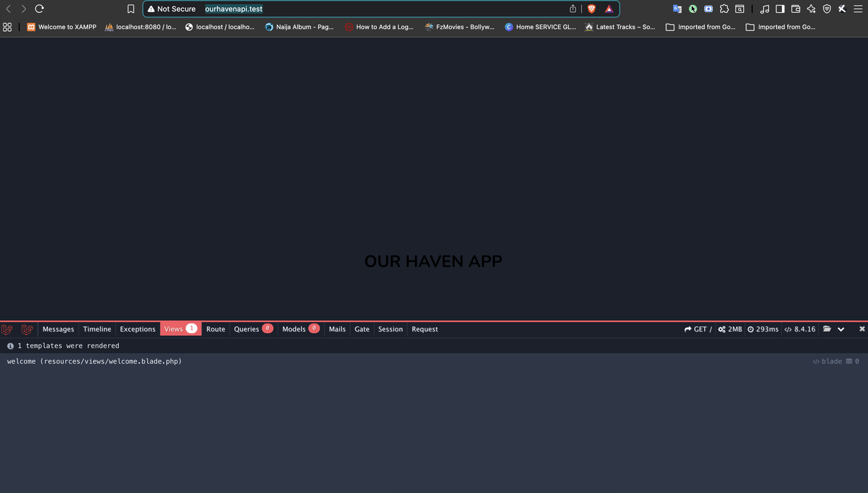Switch to the Timeline debugbar tab
Screen dimensions: 868x493
(97, 330)
